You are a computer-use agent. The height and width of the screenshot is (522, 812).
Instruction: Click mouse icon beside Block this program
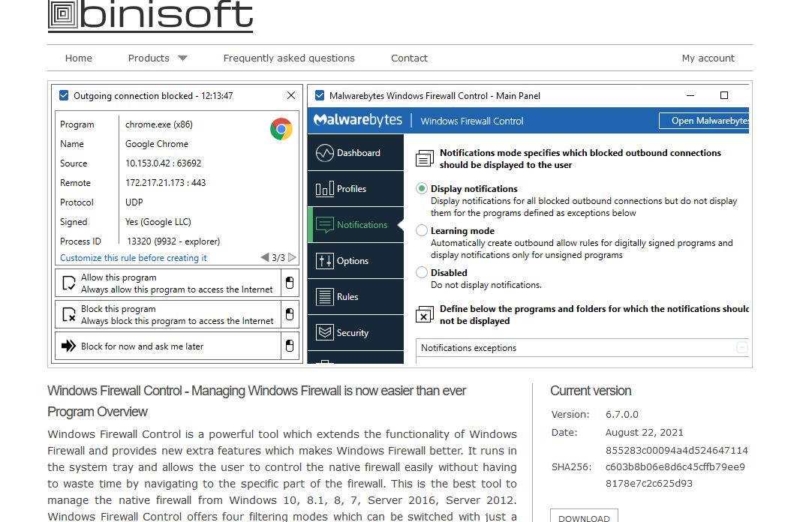[290, 314]
